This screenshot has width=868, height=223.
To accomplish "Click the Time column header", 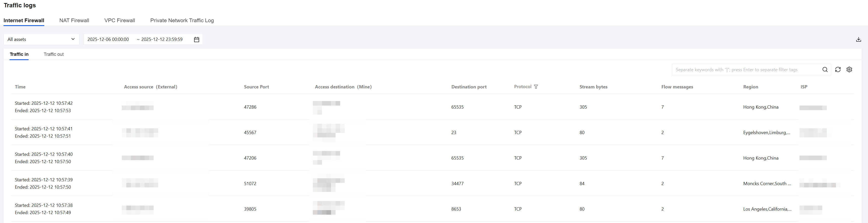I will coord(20,87).
